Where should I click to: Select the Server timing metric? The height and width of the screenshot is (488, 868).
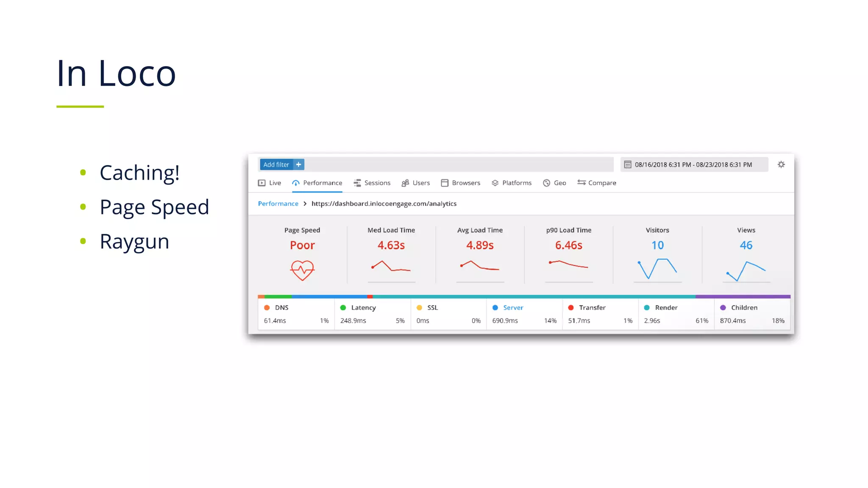click(x=513, y=308)
